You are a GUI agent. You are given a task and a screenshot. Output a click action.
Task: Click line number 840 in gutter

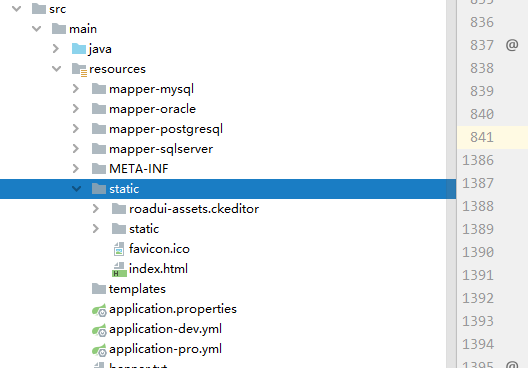482,114
